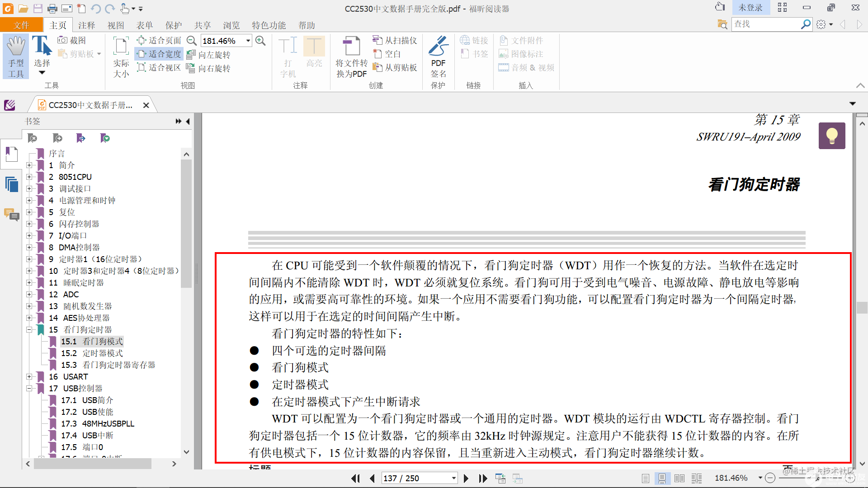Image resolution: width=868 pixels, height=488 pixels.
Task: Expand bookmark 2 8051CPU
Action: (x=29, y=177)
